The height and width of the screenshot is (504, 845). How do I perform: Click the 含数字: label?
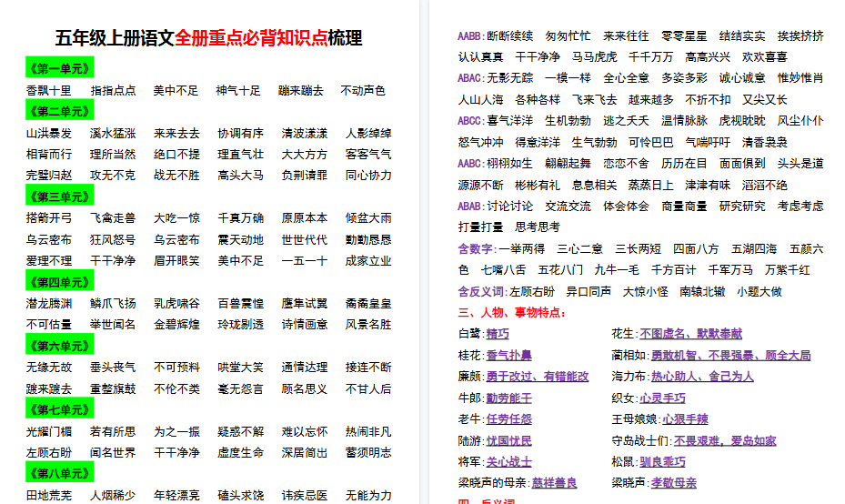click(x=477, y=248)
